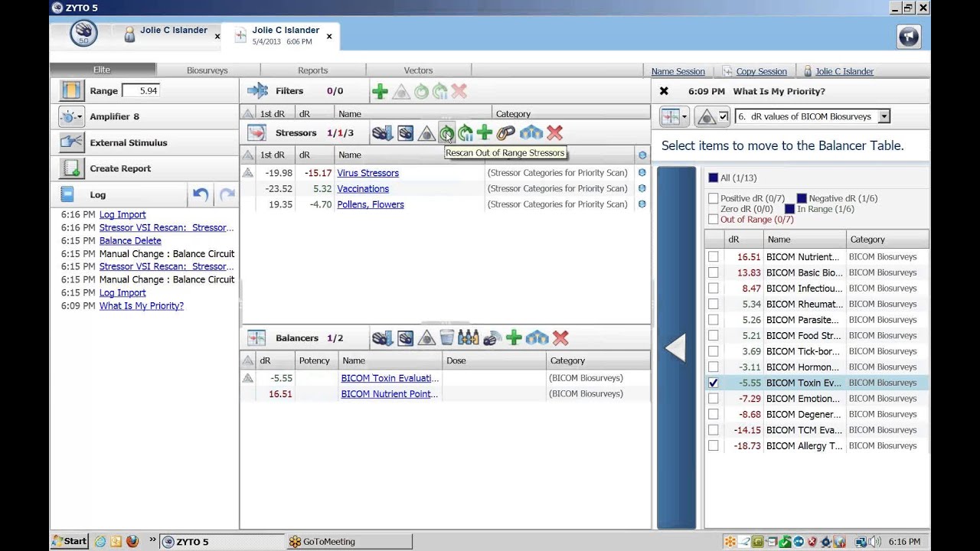Open GoToMeeting from the taskbar
980x551 pixels.
[348, 541]
